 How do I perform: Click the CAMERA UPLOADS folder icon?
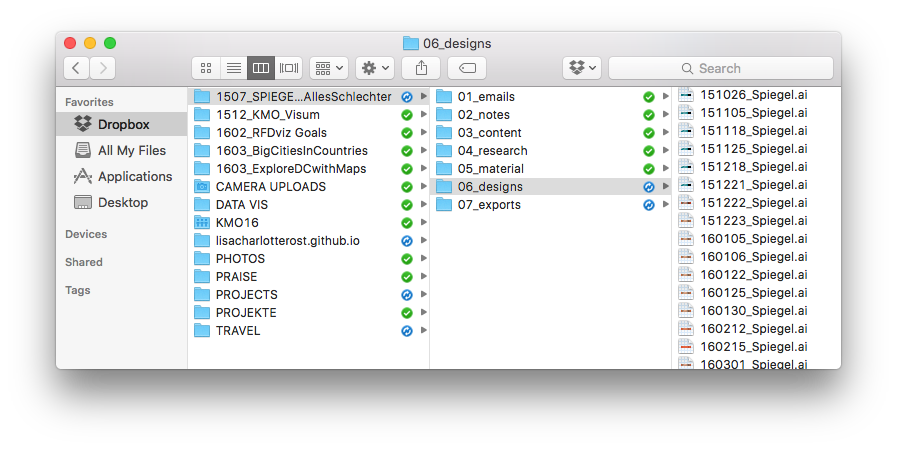(x=202, y=186)
